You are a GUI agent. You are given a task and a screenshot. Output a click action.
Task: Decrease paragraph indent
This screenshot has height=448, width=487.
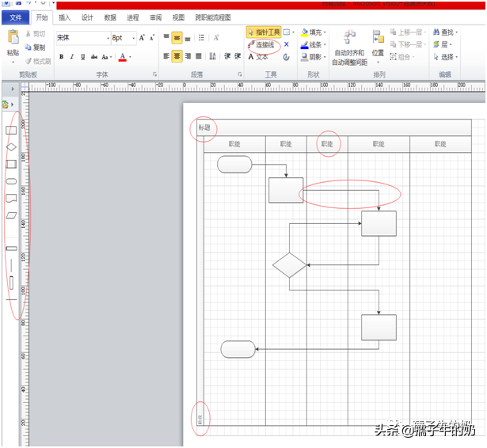227,56
